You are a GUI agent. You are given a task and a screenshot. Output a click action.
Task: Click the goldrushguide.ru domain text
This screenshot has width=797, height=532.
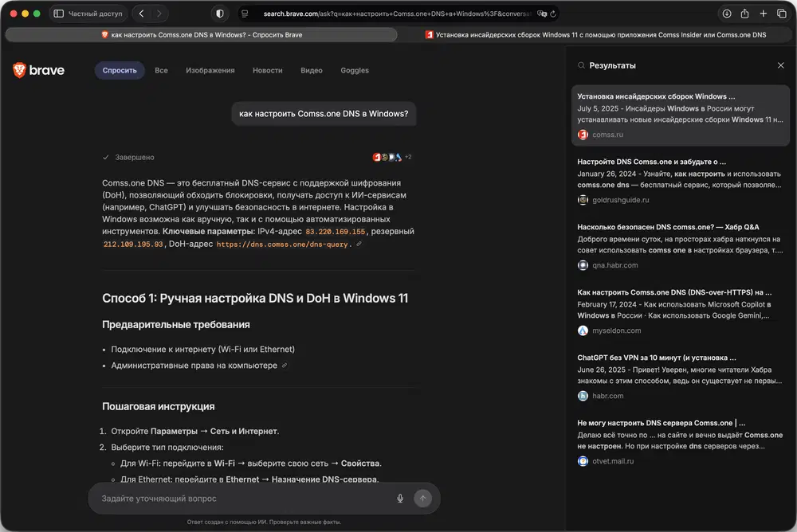(621, 200)
